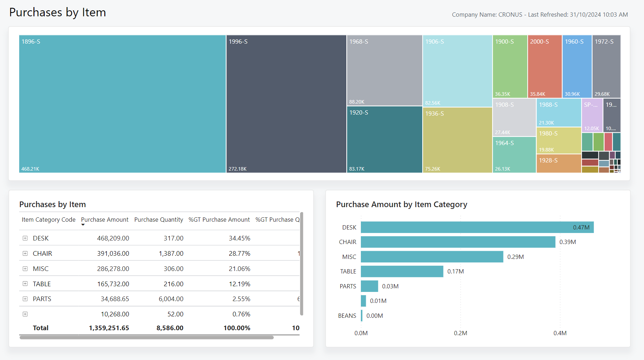This screenshot has width=644, height=360.
Task: Sort by Purchase Amount column header
Action: [105, 220]
